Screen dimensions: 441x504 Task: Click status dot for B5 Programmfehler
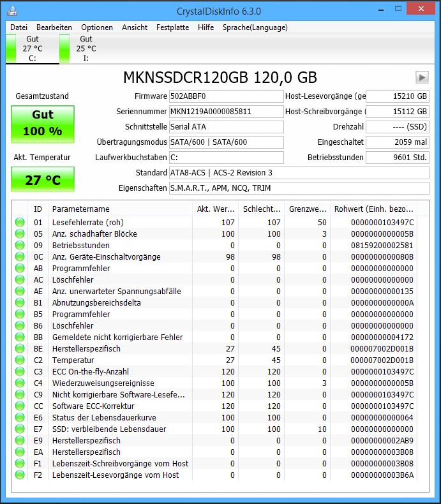tap(20, 314)
